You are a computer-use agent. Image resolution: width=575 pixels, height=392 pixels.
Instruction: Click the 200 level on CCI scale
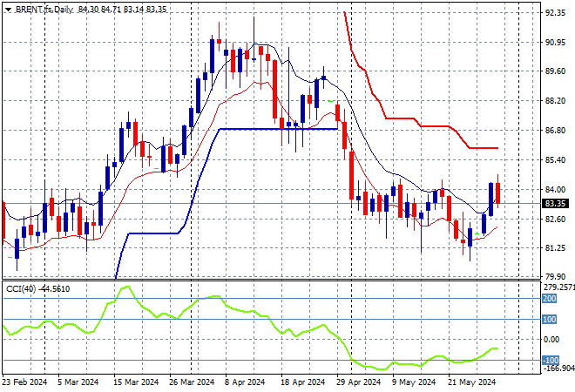pos(551,298)
